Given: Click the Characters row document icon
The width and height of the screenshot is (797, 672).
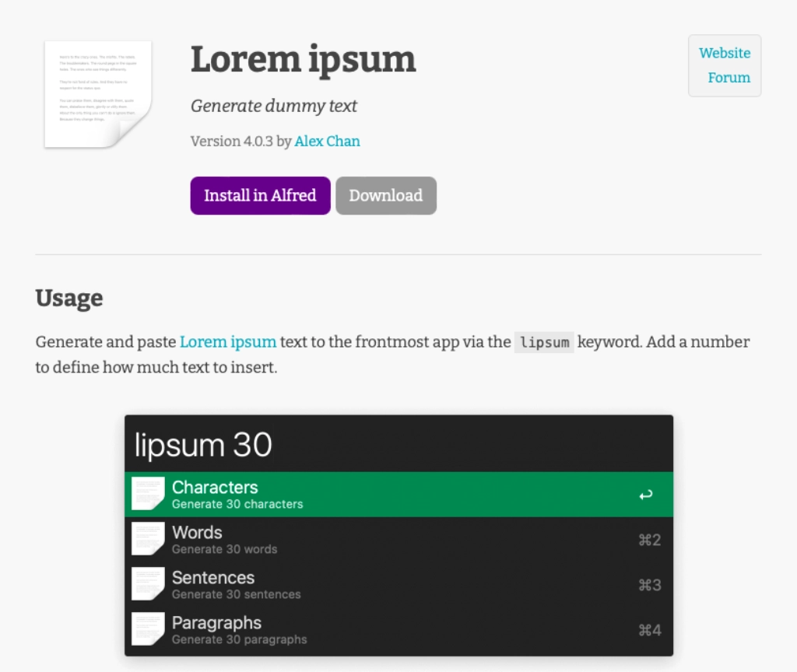Looking at the screenshot, I should [x=148, y=494].
